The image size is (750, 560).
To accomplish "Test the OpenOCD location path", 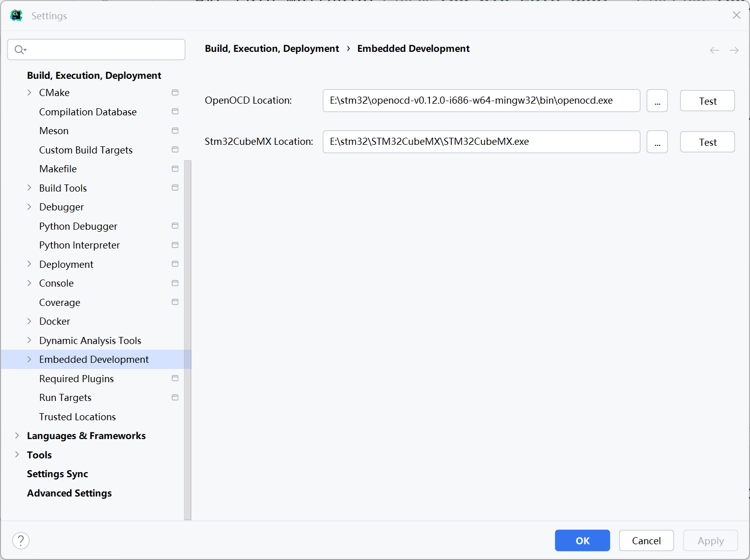I will 707,101.
